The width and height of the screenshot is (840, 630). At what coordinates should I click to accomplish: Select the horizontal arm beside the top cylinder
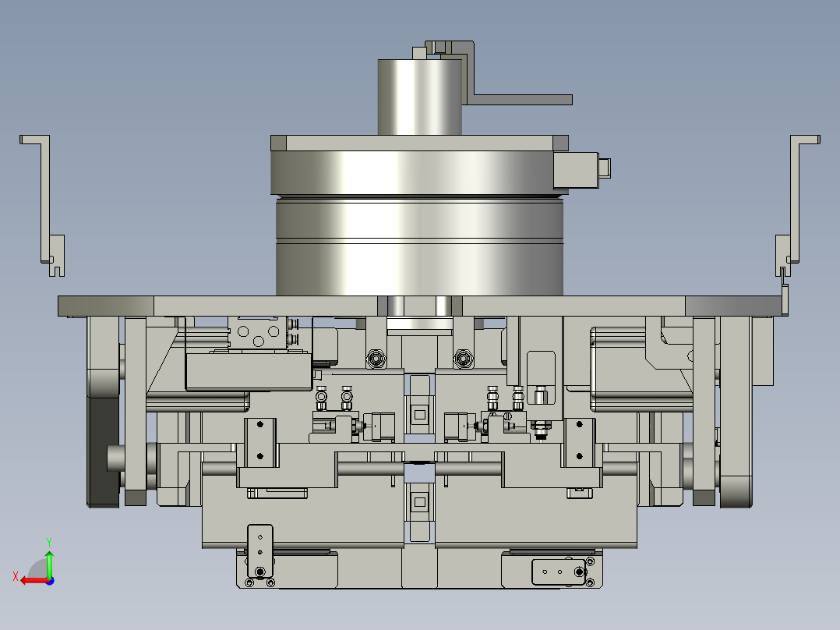[x=522, y=100]
